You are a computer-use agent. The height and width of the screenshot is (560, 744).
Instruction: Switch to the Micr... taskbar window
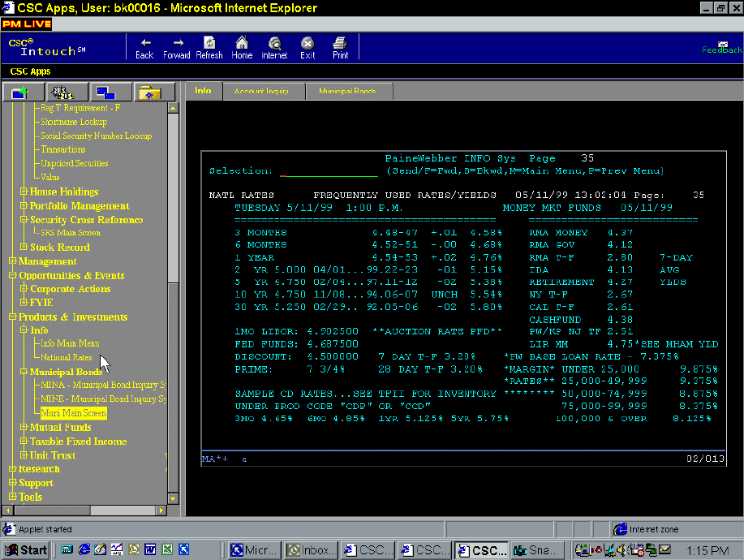click(255, 550)
